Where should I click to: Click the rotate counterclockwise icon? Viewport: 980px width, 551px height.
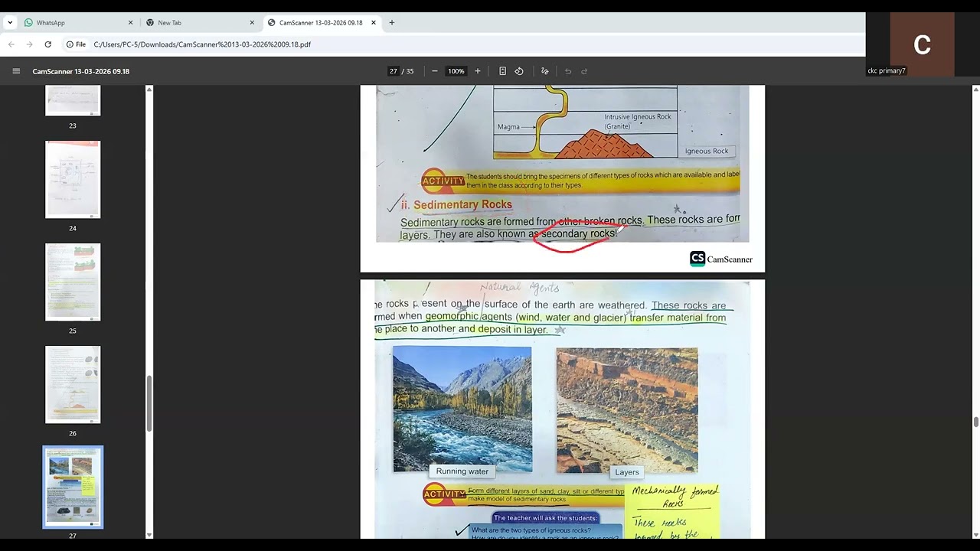click(x=519, y=71)
